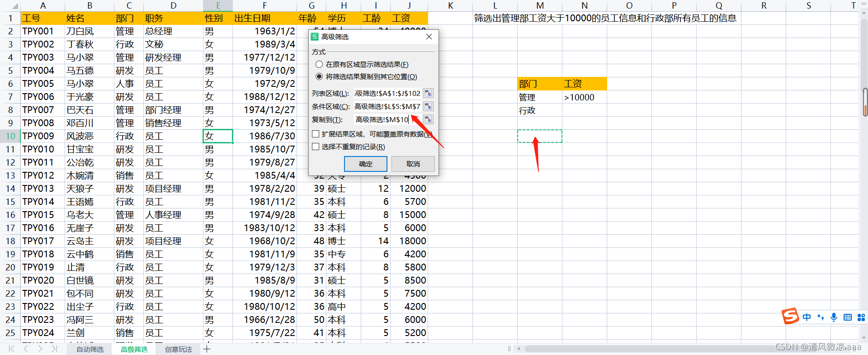
Task: Switch to the 创意玩法 sheet tab
Action: (179, 349)
